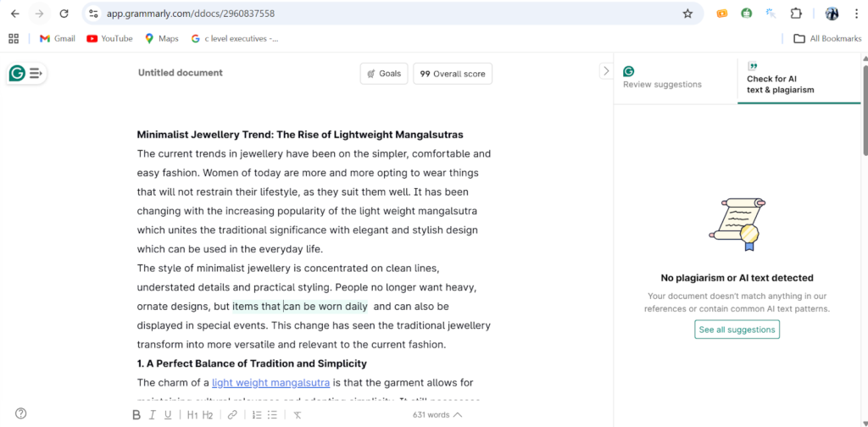Screen dimensions: 868x427
Task: Apply Heading 1 style
Action: [192, 414]
